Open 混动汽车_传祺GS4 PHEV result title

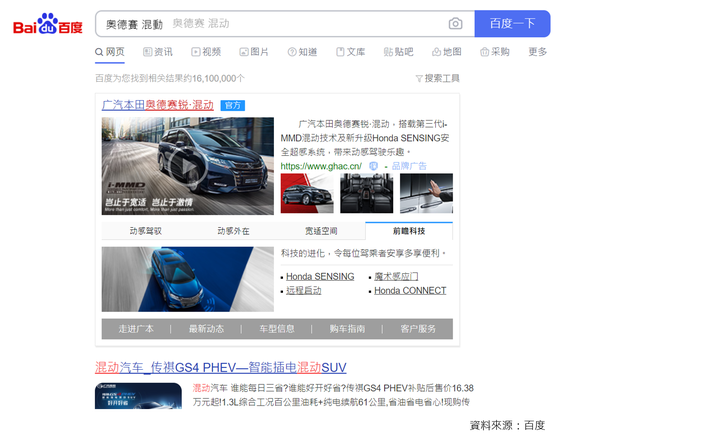coord(220,368)
